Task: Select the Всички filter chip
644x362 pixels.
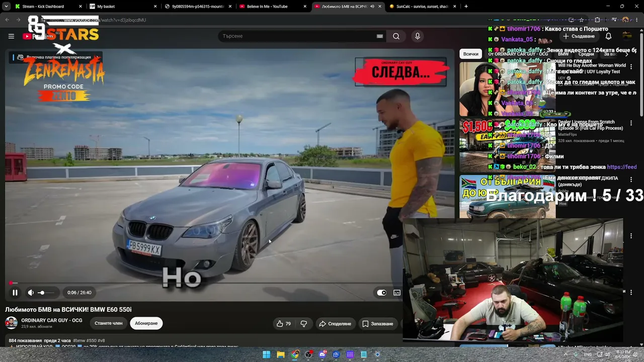Action: pos(471,54)
